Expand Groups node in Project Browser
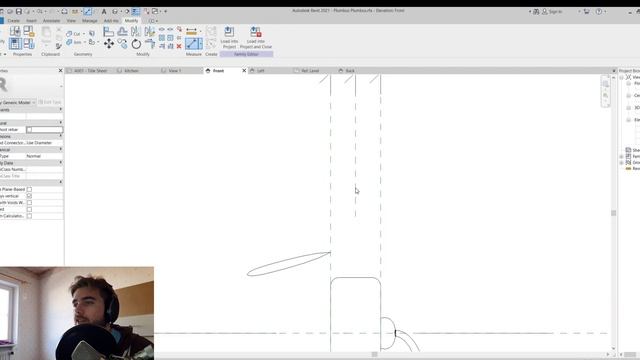This screenshot has width=640, height=360. click(622, 162)
